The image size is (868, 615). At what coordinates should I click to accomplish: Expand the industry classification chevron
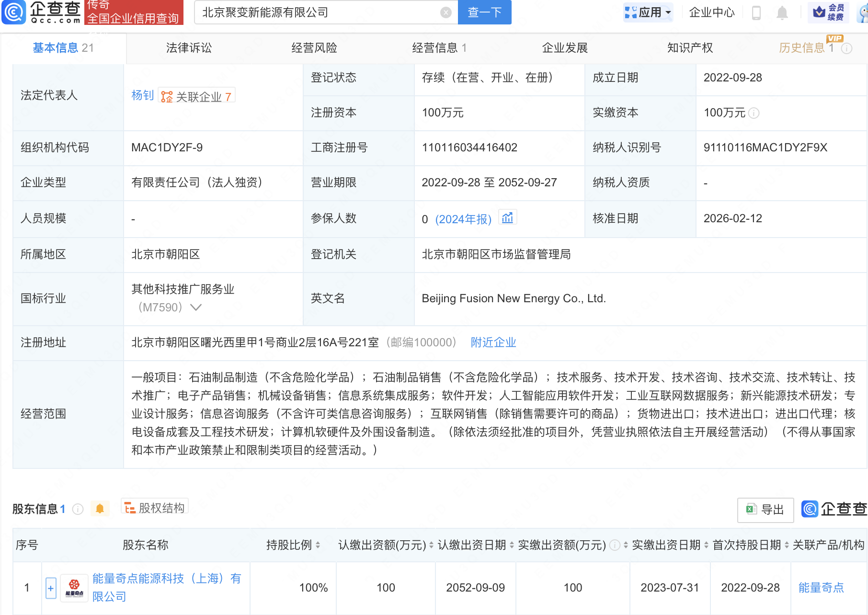[x=196, y=307]
